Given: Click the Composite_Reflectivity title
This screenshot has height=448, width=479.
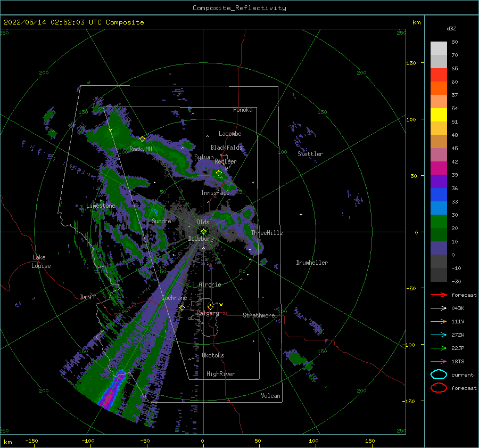Looking at the screenshot, I should [x=239, y=8].
